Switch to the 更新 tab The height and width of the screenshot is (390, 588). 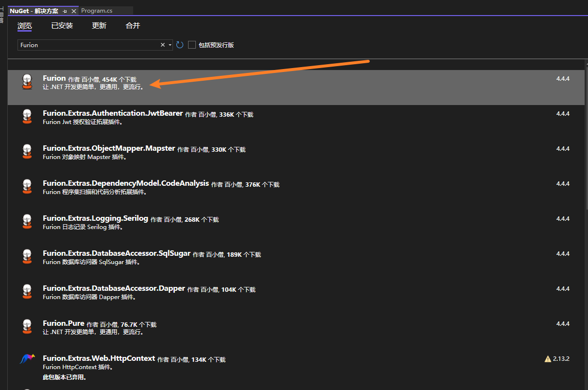[99, 26]
